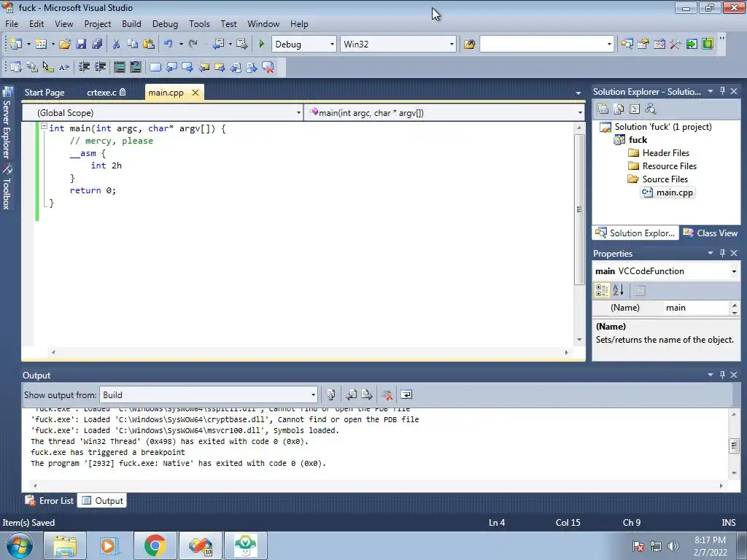Open the Debug configuration dropdown
This screenshot has height=560, width=747.
point(332,44)
